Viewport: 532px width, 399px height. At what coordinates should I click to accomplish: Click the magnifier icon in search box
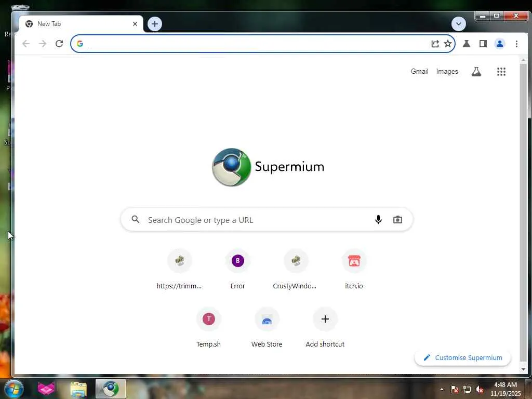click(136, 220)
